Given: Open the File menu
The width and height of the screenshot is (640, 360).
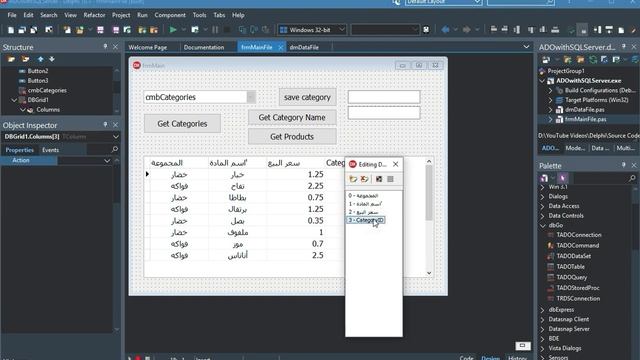Looking at the screenshot, I should pyautogui.click(x=12, y=15).
